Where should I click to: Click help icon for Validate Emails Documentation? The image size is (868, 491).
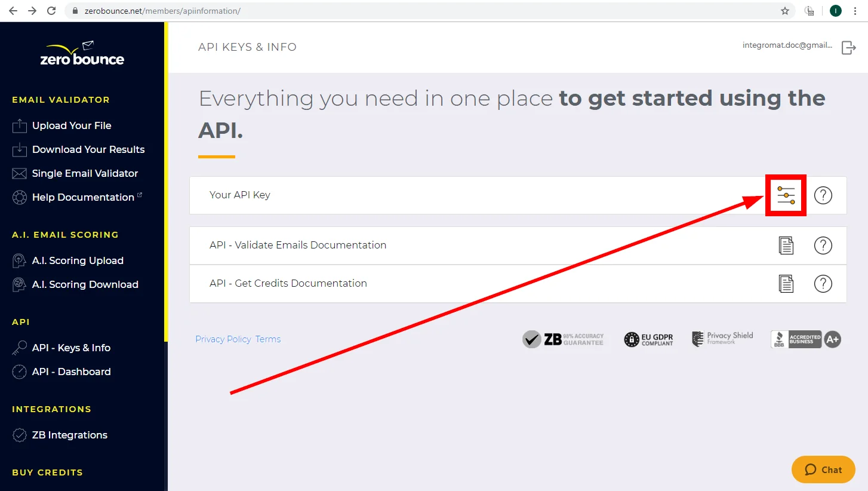pos(823,245)
